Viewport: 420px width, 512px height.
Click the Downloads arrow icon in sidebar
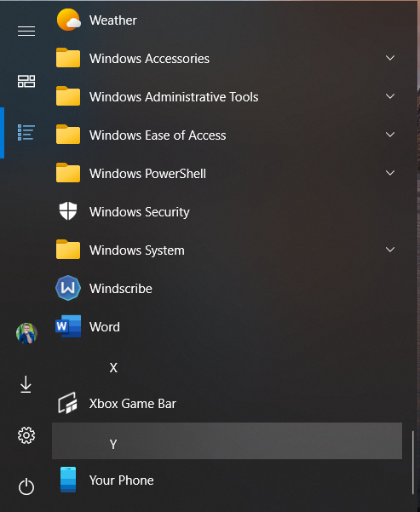pos(26,384)
